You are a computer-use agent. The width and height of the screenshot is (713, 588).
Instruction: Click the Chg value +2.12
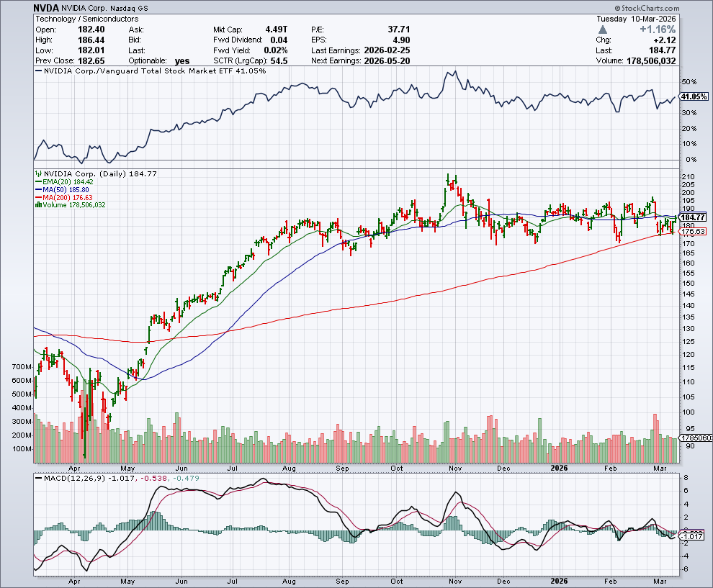664,40
